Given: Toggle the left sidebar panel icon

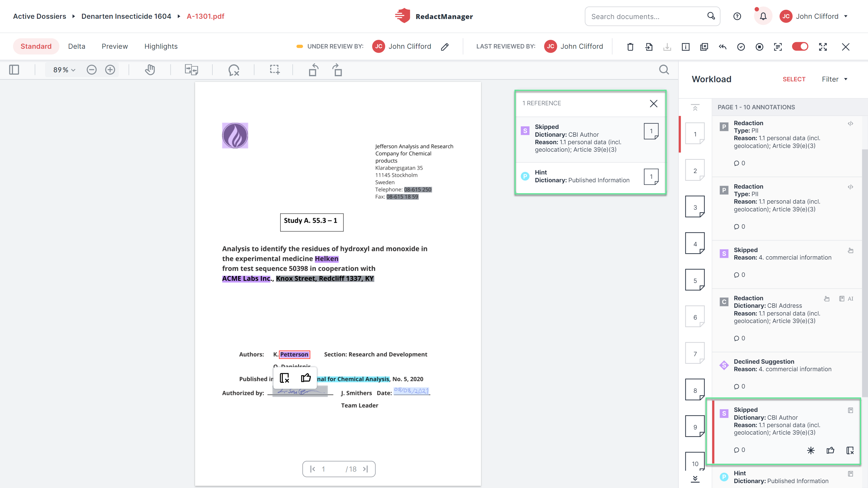Looking at the screenshot, I should [x=14, y=70].
